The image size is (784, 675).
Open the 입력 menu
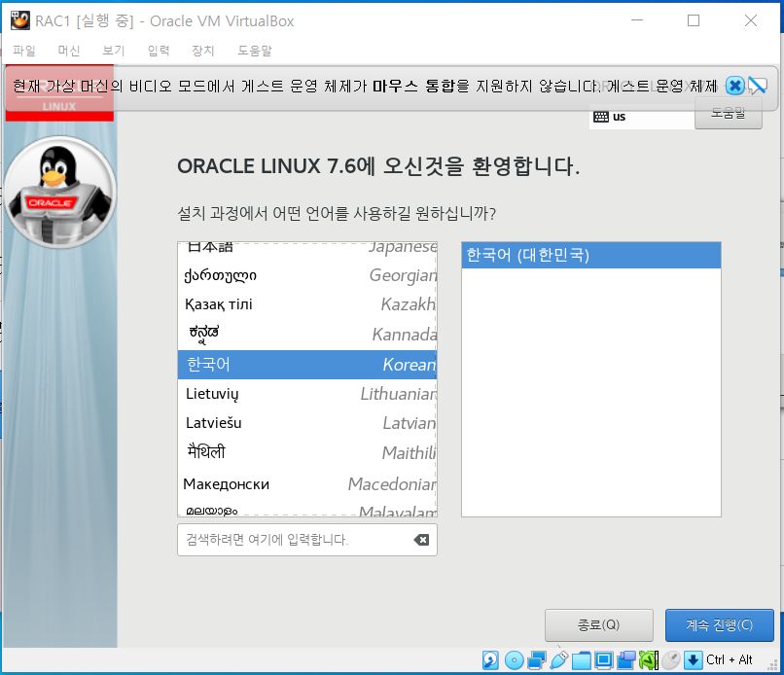click(159, 51)
